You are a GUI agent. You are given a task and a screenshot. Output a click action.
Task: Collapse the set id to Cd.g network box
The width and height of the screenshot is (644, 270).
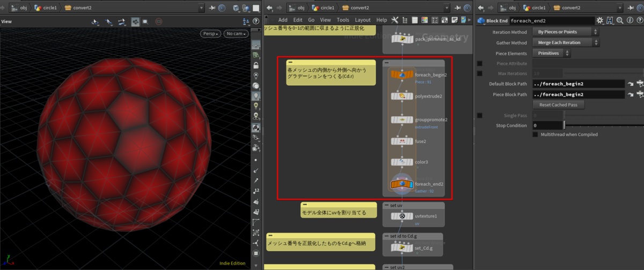[386, 236]
